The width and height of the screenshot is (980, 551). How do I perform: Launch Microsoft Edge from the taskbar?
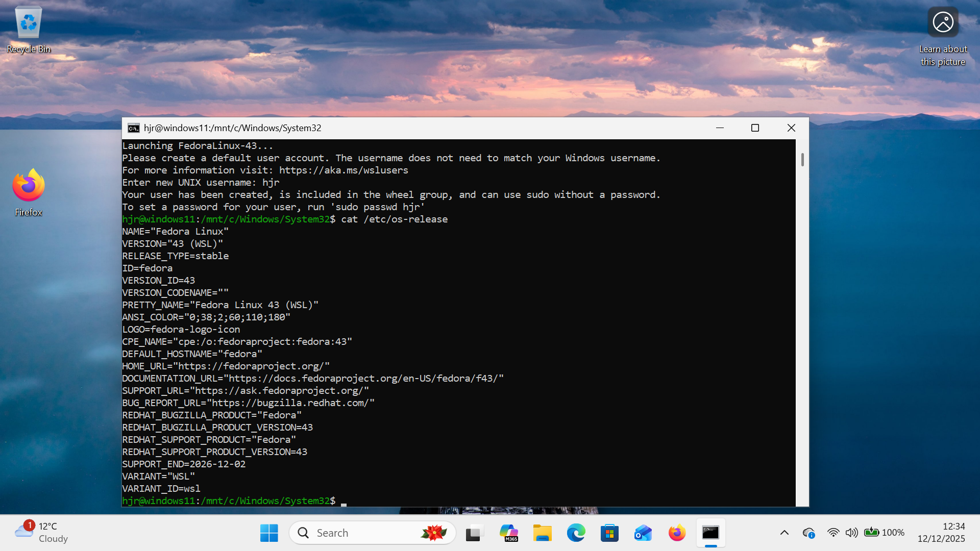pos(576,533)
